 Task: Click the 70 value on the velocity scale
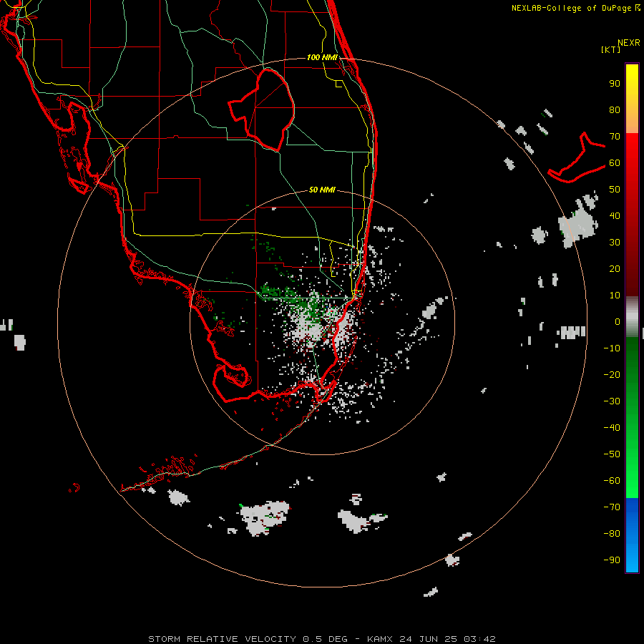coord(615,137)
